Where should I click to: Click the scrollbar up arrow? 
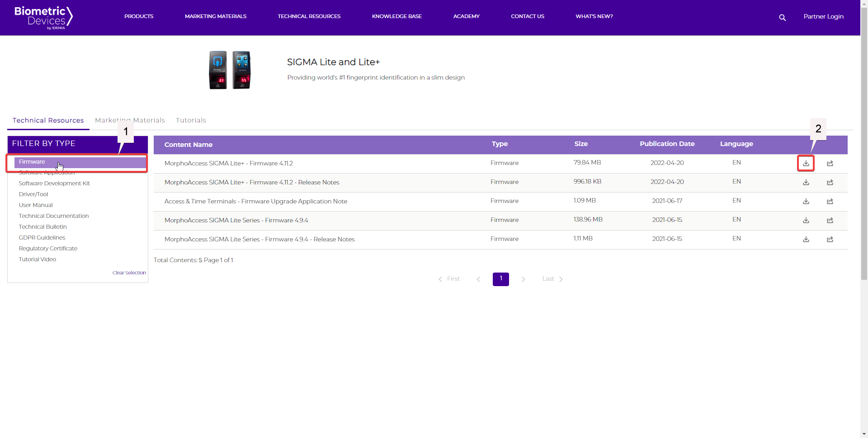[x=864, y=3]
